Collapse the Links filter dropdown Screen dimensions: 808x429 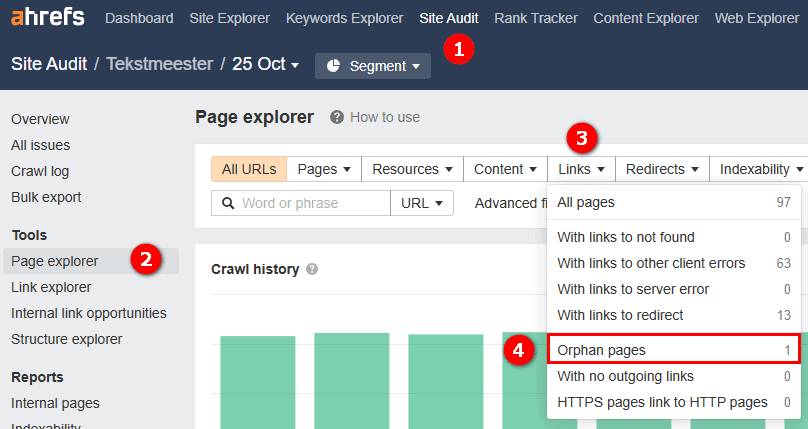tap(581, 169)
